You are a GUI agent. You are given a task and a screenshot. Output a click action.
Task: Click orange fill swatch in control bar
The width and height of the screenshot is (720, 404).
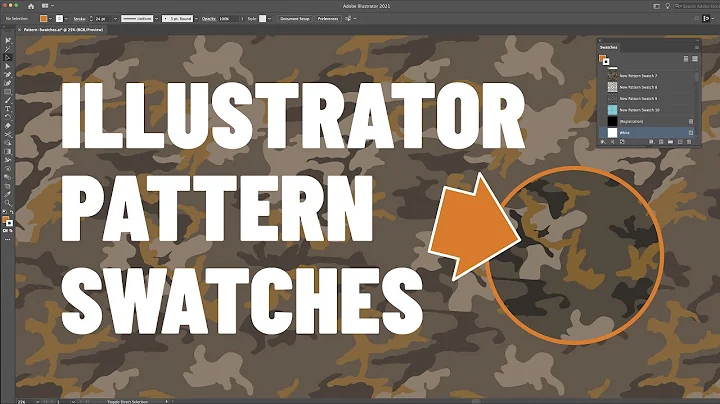43,18
